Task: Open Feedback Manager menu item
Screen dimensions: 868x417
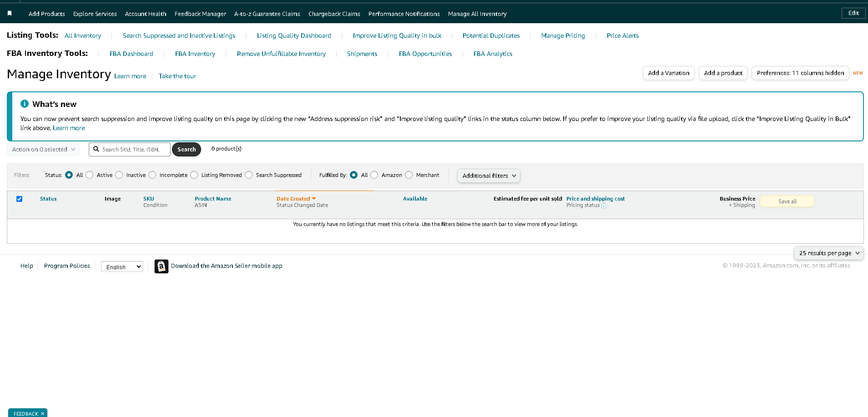Action: pyautogui.click(x=200, y=14)
